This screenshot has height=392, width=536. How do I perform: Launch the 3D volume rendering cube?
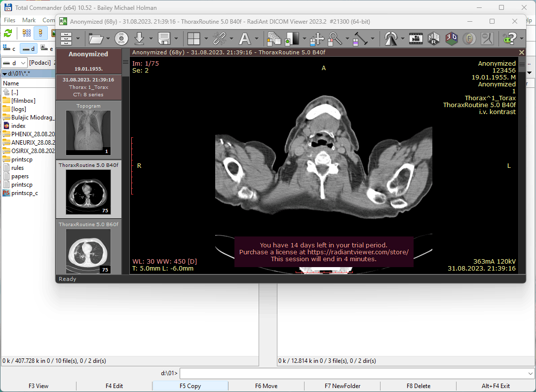pyautogui.click(x=451, y=38)
